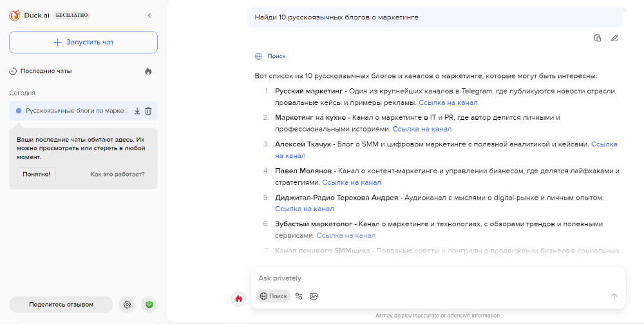Click the Поиск globe label above the answer

[x=270, y=56]
